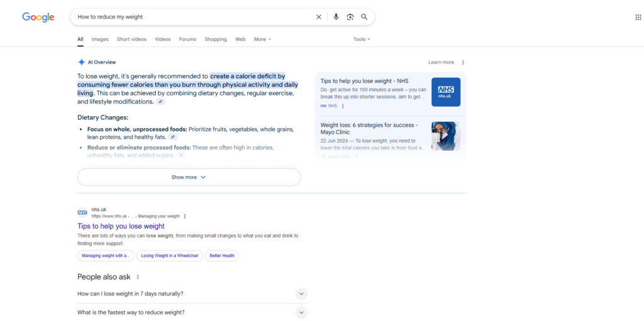The height and width of the screenshot is (321, 644).
Task: Open Tips to help you lose weight result
Action: coord(121,226)
